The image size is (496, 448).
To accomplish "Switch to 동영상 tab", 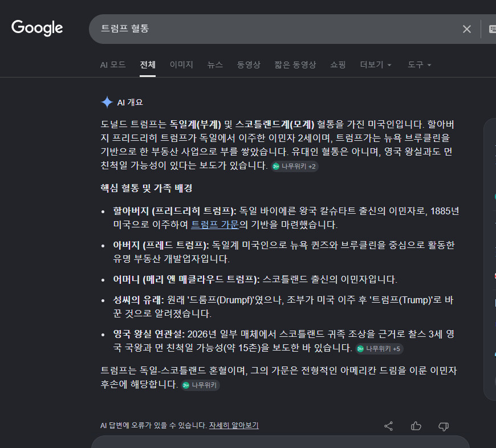I will coord(249,65).
